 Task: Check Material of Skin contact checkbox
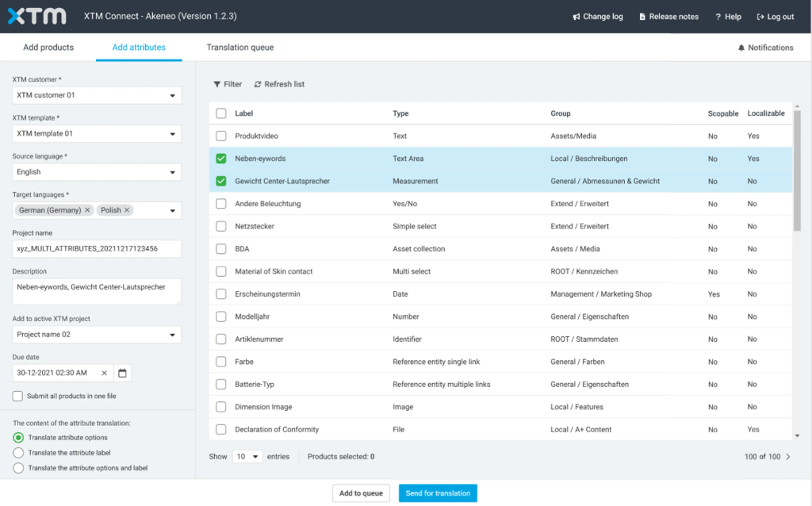(x=221, y=271)
